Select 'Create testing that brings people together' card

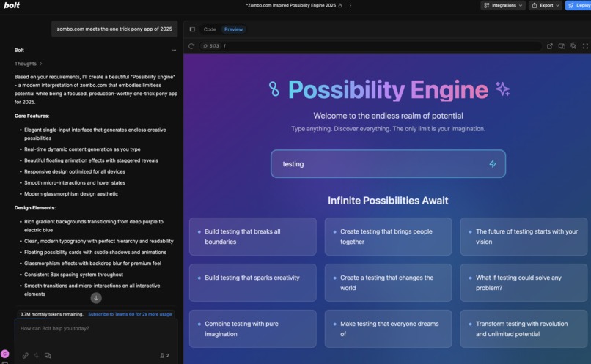pyautogui.click(x=388, y=237)
